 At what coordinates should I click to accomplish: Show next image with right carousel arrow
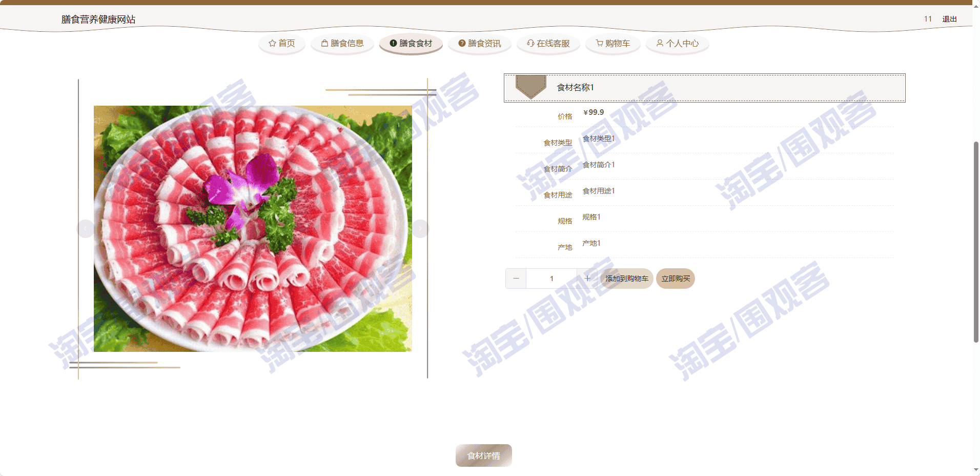coord(420,228)
